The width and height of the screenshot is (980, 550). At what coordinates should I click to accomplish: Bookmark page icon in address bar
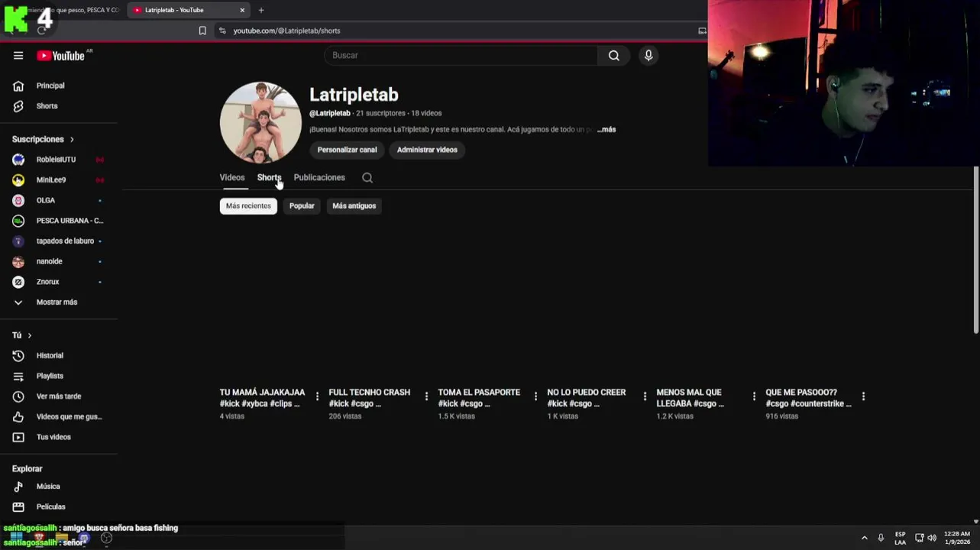pos(202,31)
